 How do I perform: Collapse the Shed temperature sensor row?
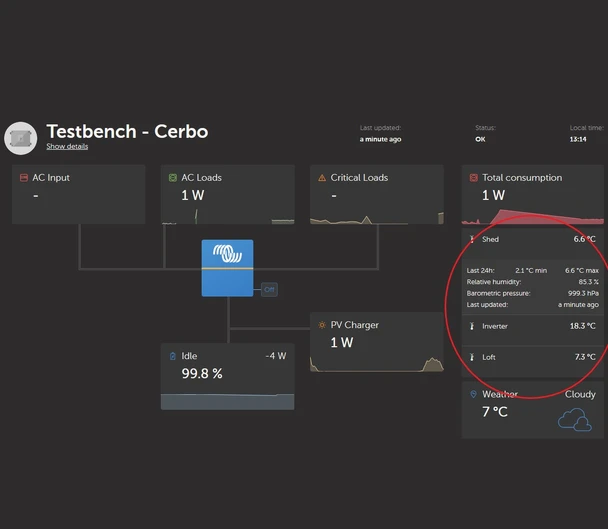click(532, 244)
